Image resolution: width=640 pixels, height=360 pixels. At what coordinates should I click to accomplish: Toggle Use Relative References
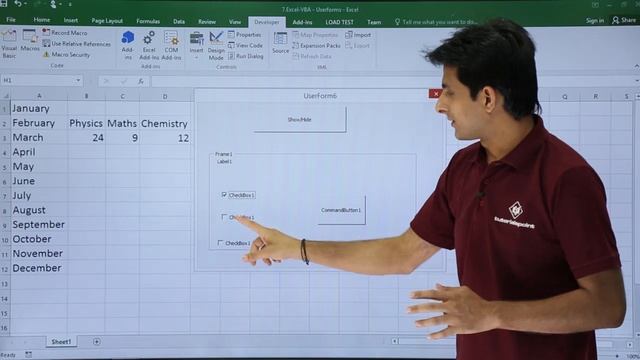click(x=77, y=44)
